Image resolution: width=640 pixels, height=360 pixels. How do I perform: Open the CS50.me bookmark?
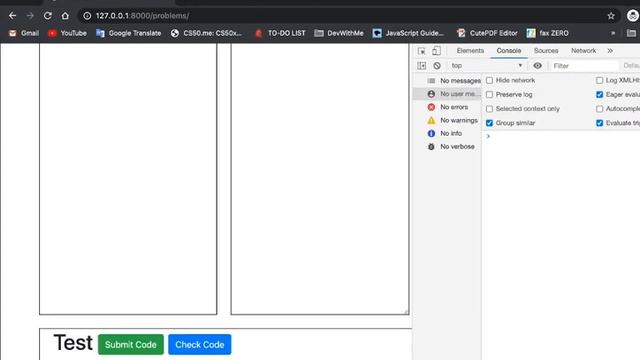(207, 33)
